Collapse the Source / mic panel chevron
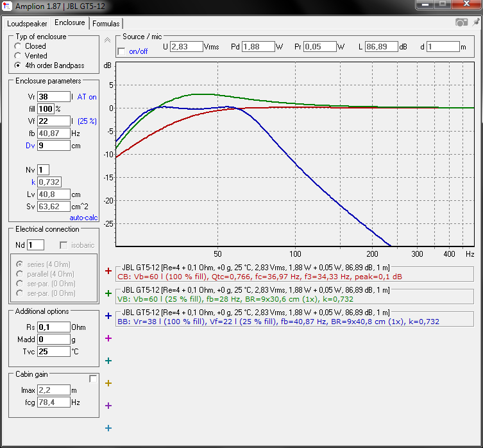 (x=107, y=40)
